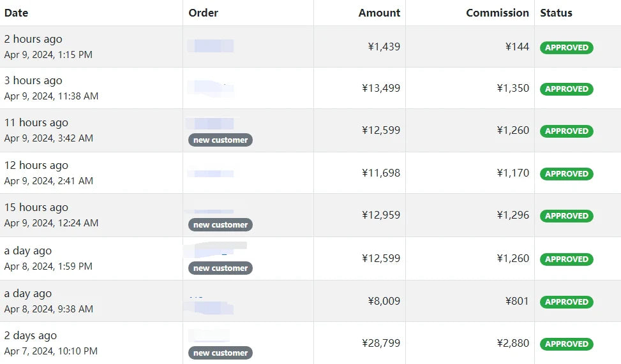
Task: Click the ¥11,698 amount cell
Action: pos(381,173)
